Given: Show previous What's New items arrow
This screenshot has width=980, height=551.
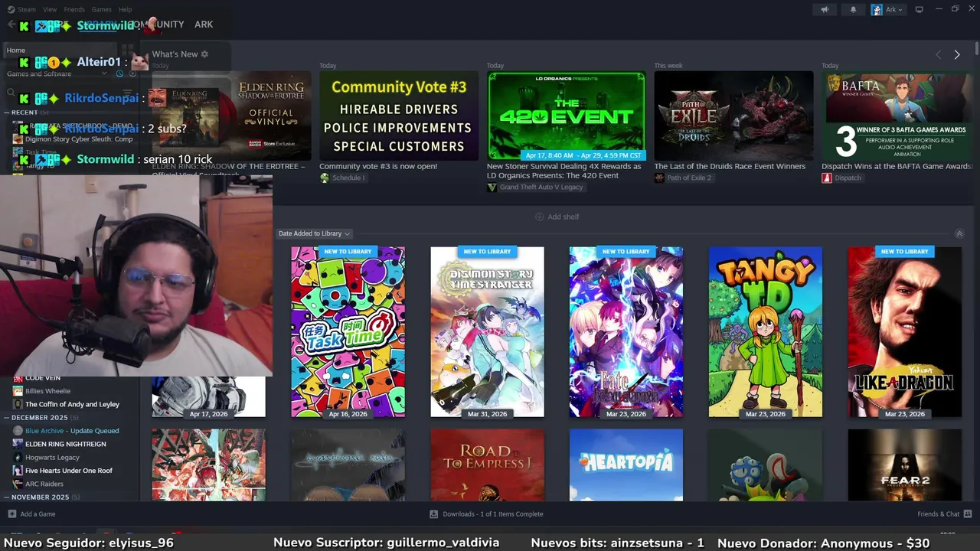Looking at the screenshot, I should (x=939, y=54).
